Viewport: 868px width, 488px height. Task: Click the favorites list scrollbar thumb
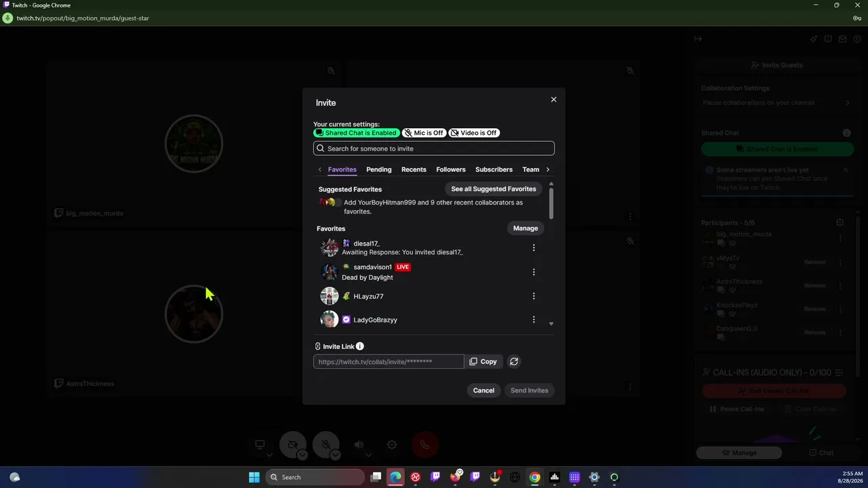click(551, 203)
